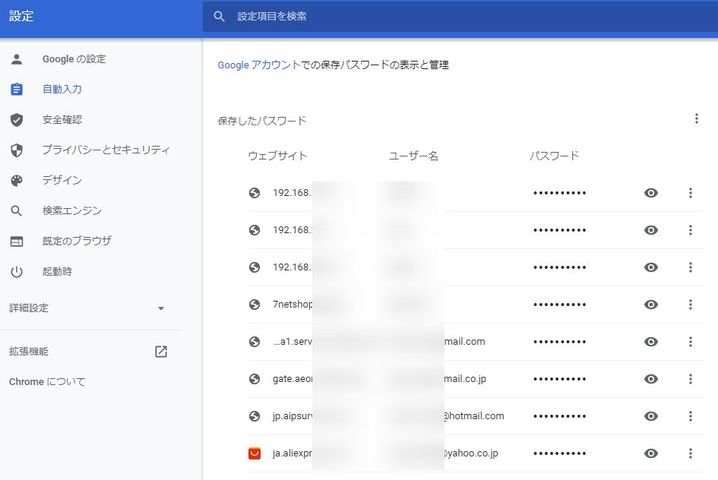This screenshot has width=718, height=480.
Task: Click the search magnifier icon in settings bar
Action: point(219,16)
